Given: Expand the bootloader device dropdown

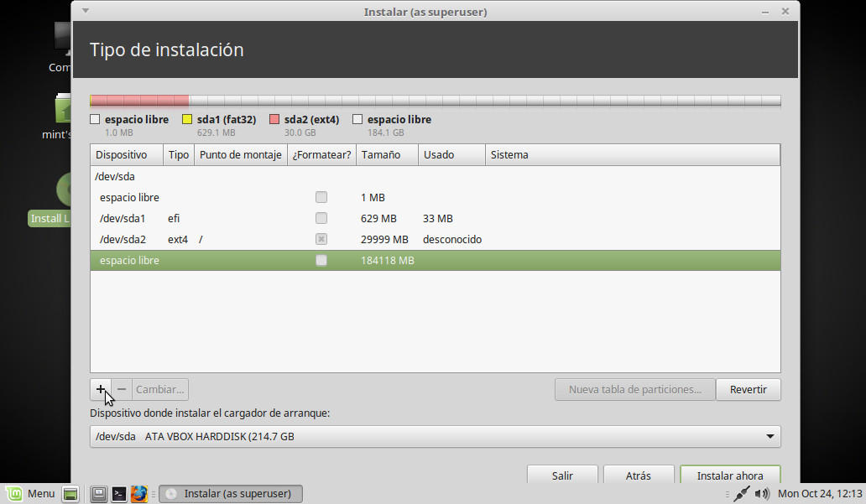Looking at the screenshot, I should [x=769, y=437].
